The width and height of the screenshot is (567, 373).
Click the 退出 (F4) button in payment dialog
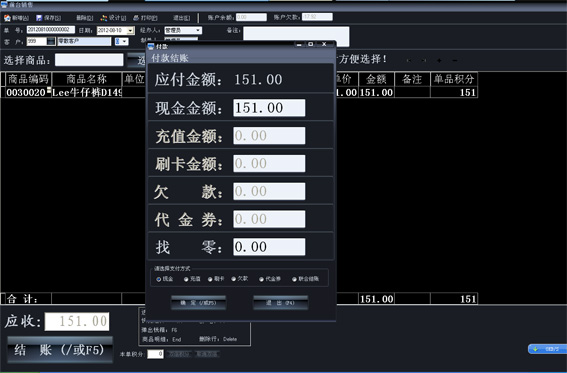pos(281,303)
